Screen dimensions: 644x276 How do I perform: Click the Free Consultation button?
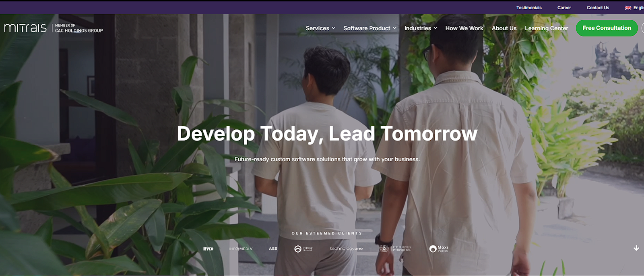coord(607,28)
